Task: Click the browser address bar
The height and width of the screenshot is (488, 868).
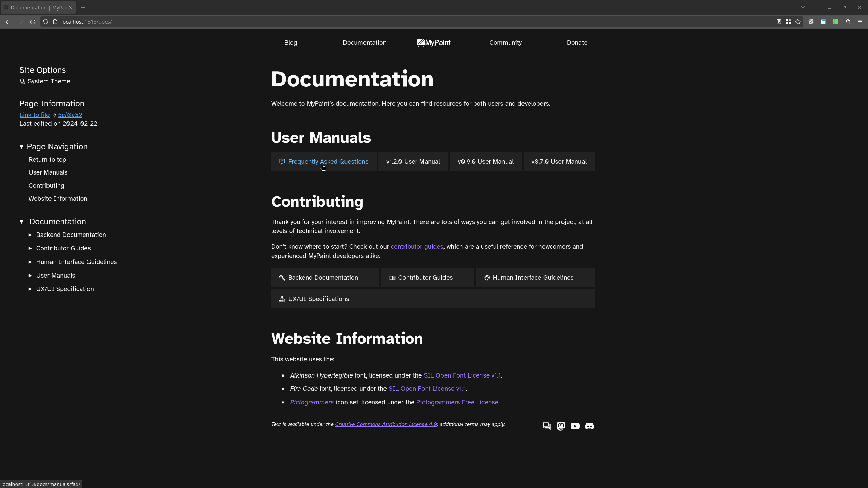Action: click(x=407, y=22)
